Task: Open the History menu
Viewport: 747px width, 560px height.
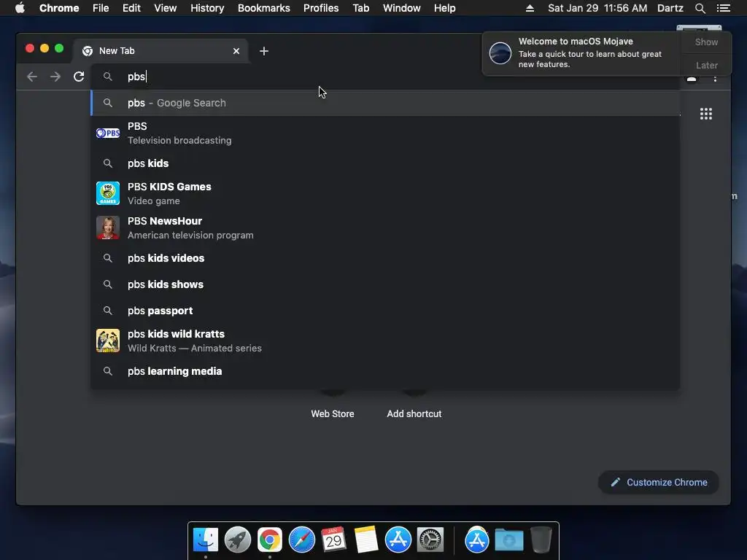Action: (207, 8)
